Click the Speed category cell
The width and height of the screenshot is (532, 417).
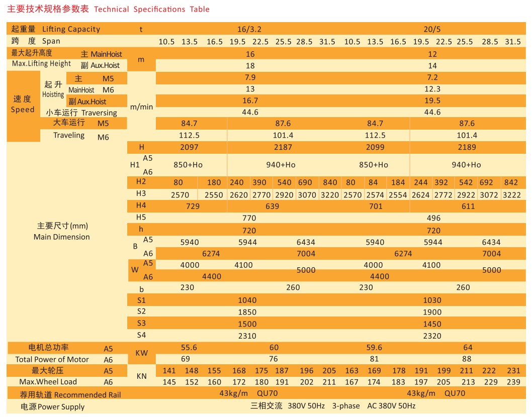[x=23, y=105]
